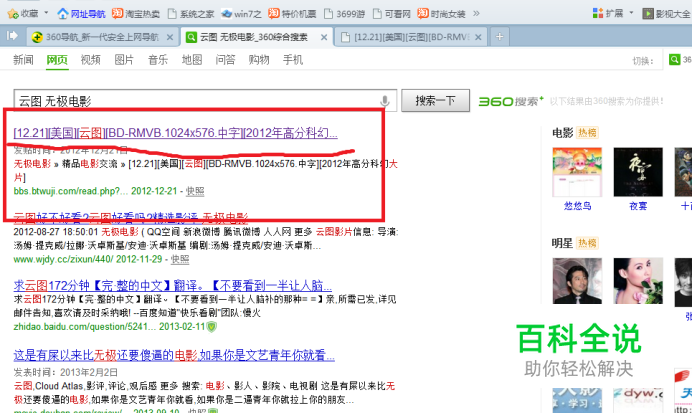Open the 网址导航 bookmark
Viewport: 692px width, 413px height.
[x=81, y=14]
